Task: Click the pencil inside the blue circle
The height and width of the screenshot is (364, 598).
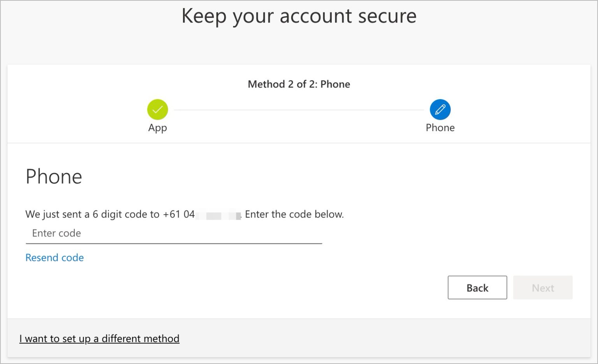Action: [440, 110]
